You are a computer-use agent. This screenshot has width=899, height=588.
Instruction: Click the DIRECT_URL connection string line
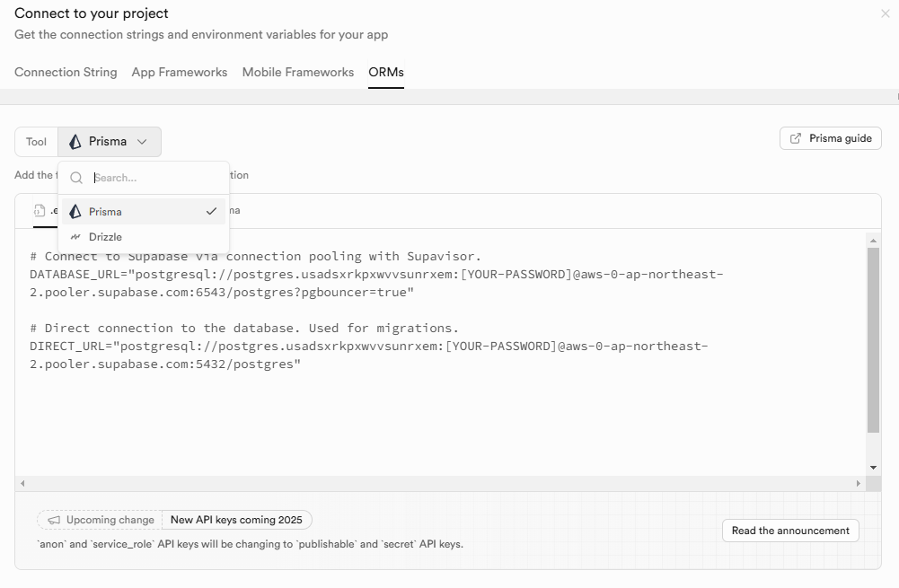click(369, 355)
